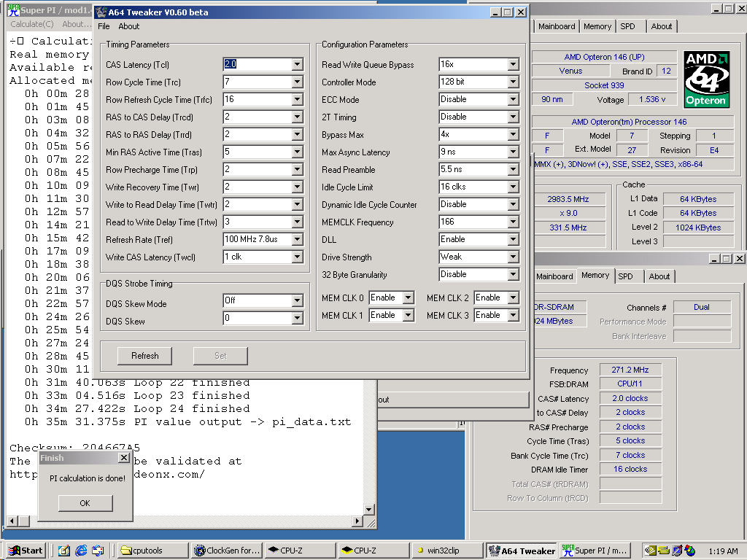Click the '1024 KBytes' Level 2 cache value
The image size is (747, 560).
pos(698,227)
